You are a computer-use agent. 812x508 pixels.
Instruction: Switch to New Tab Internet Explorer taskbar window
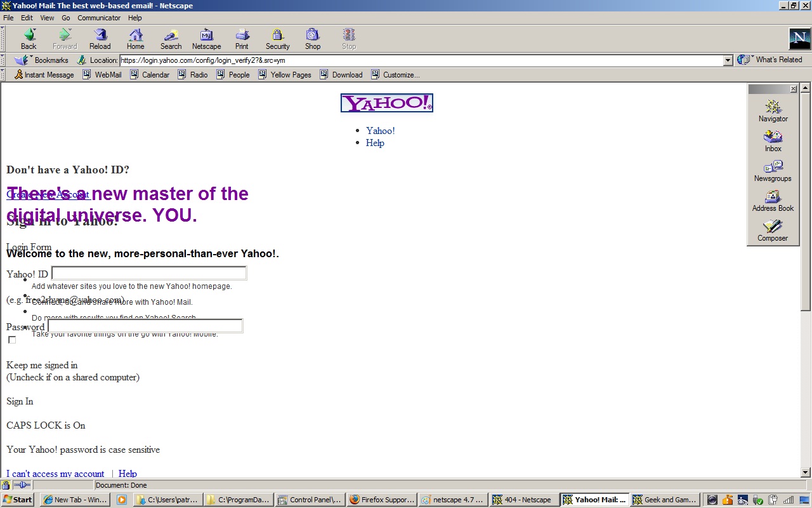tap(75, 500)
